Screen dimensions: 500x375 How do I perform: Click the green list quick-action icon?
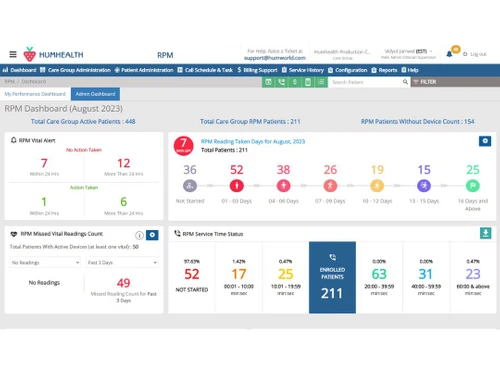(x=321, y=82)
